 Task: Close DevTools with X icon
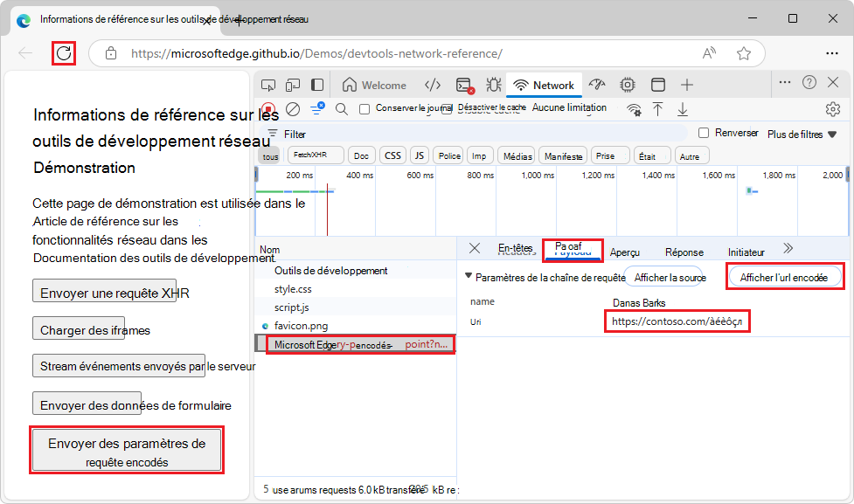coord(833,82)
